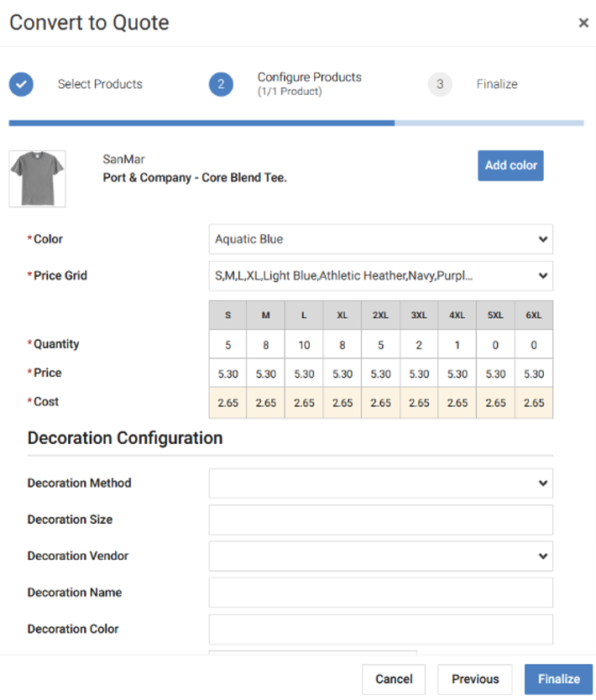The image size is (596, 700).
Task: Open the Decoration Method dropdown
Action: (x=380, y=483)
